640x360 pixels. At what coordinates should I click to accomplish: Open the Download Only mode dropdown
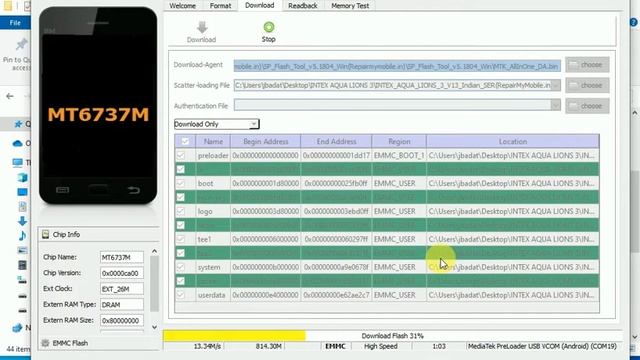(x=216, y=124)
